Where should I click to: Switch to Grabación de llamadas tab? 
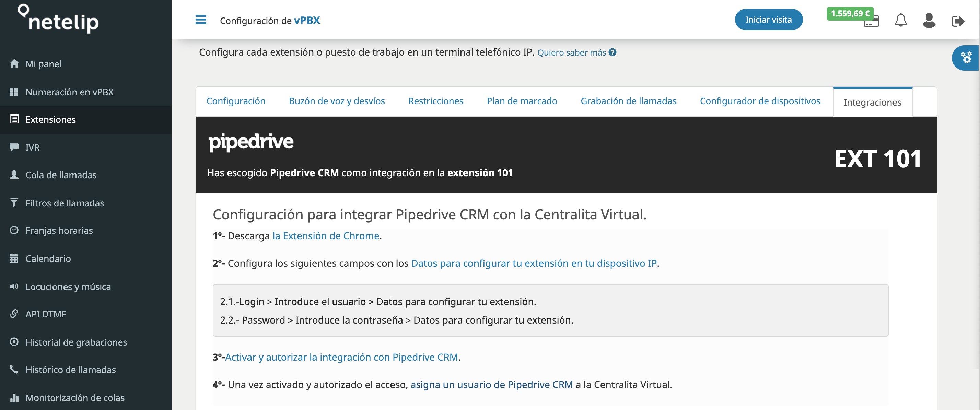[x=628, y=101]
